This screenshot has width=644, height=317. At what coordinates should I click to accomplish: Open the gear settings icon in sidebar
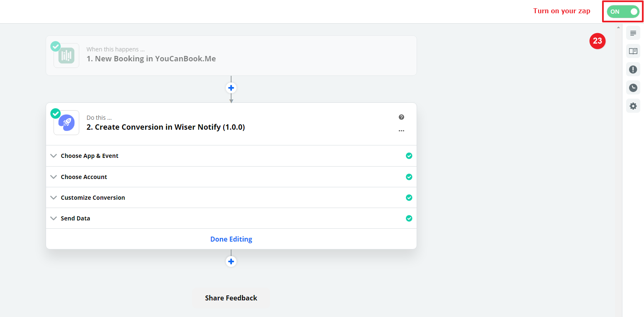click(633, 106)
